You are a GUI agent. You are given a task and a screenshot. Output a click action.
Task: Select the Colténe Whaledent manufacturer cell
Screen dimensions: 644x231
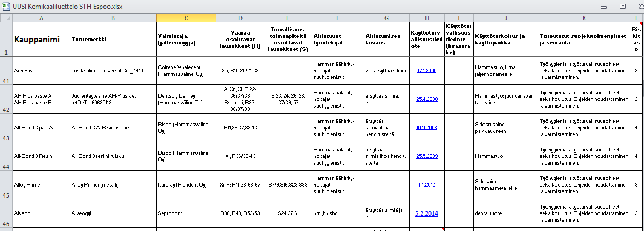pyautogui.click(x=186, y=70)
